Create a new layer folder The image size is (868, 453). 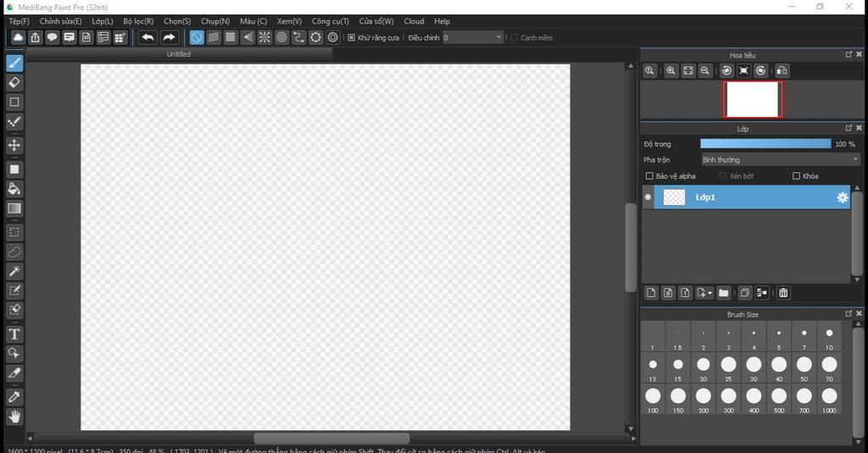pos(724,293)
